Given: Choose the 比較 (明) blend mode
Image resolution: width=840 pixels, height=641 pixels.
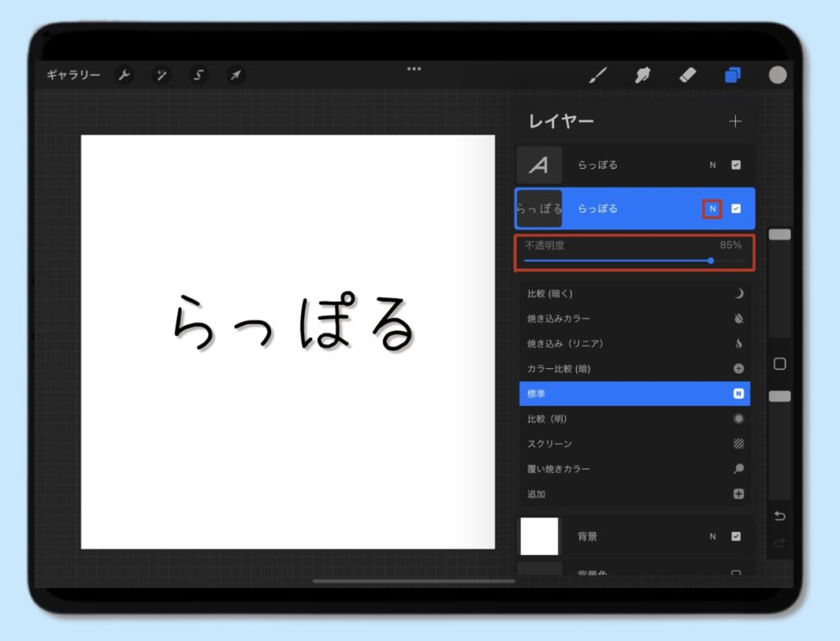Looking at the screenshot, I should (x=635, y=419).
